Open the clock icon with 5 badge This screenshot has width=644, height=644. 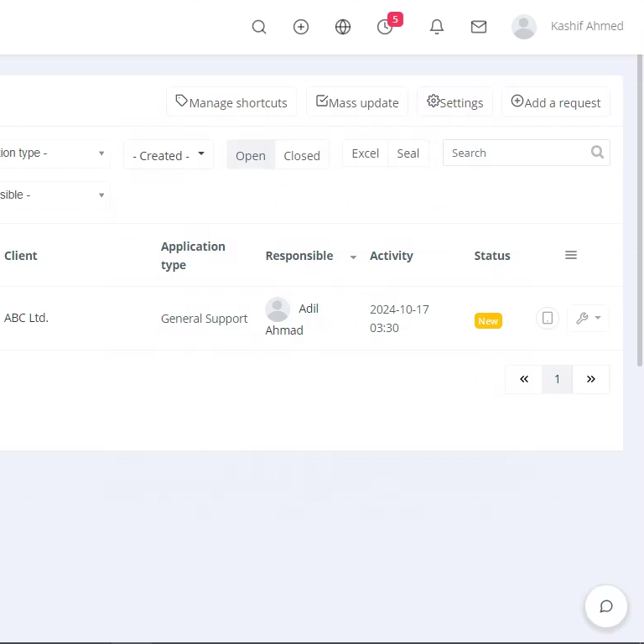(386, 27)
